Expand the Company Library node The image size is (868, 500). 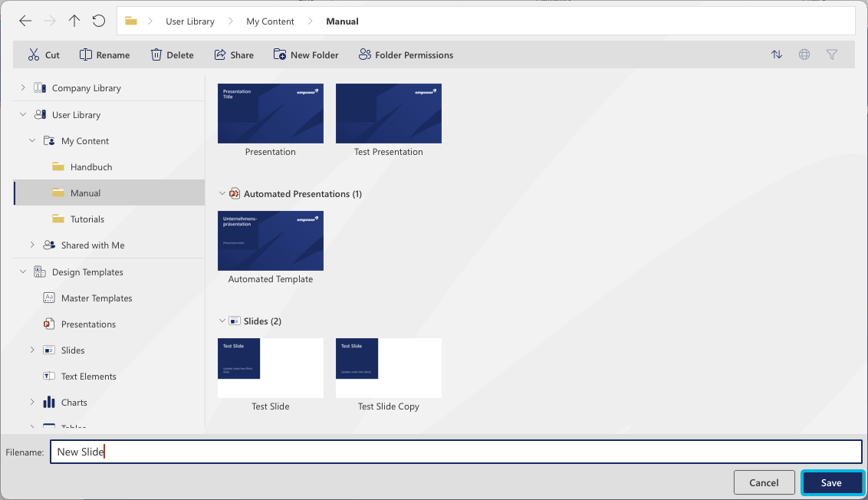(23, 87)
